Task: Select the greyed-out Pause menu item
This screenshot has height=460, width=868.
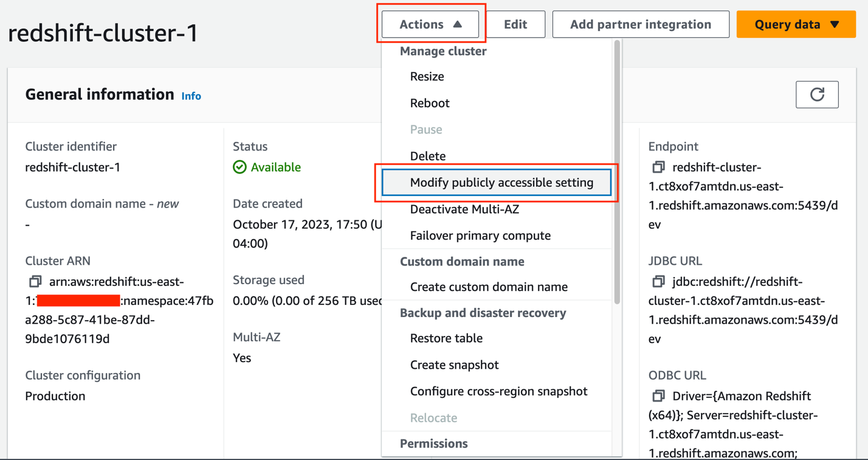Action: [497, 130]
